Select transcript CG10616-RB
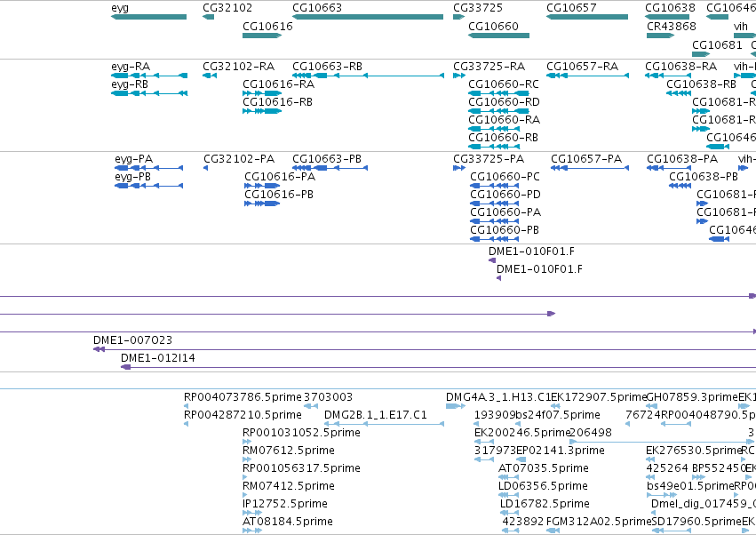The width and height of the screenshot is (756, 535). 277,102
